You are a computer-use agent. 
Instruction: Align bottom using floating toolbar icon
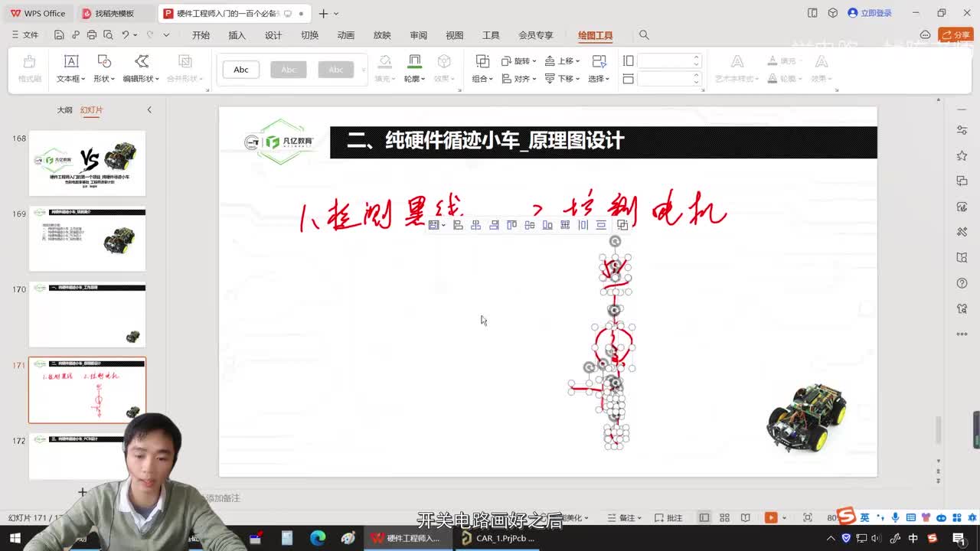[547, 225]
